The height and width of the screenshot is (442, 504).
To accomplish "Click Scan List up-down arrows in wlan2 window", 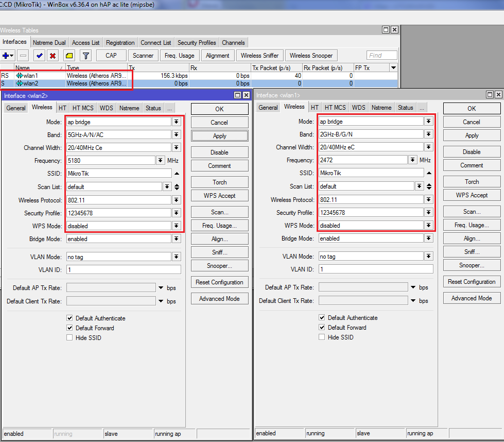I will (177, 186).
